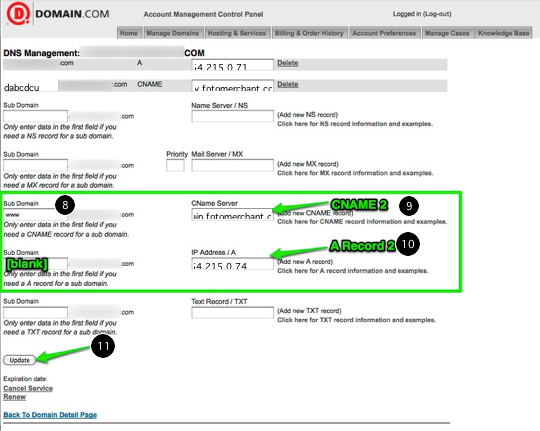
Task: Click the MX Priority input box
Action: [175, 166]
